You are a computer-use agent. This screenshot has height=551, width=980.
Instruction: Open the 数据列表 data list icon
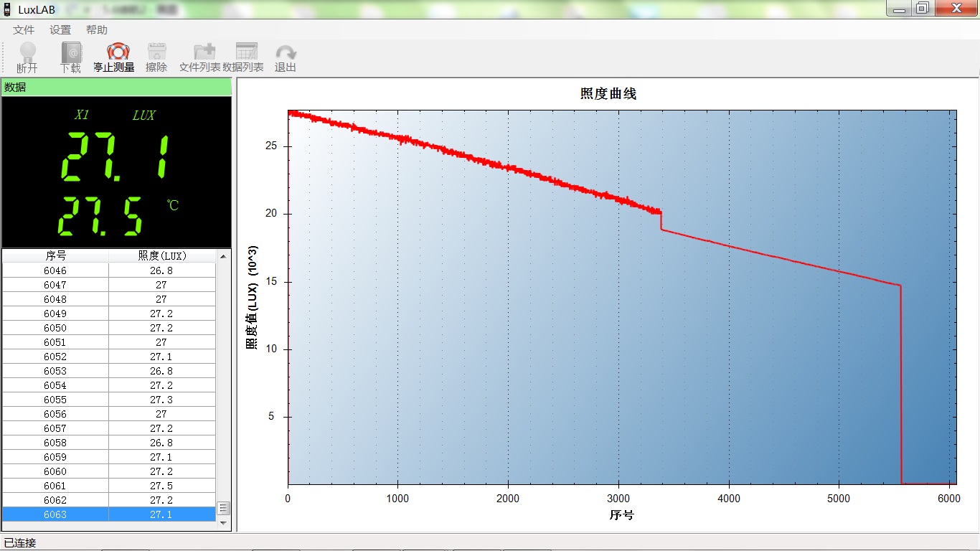tap(243, 57)
